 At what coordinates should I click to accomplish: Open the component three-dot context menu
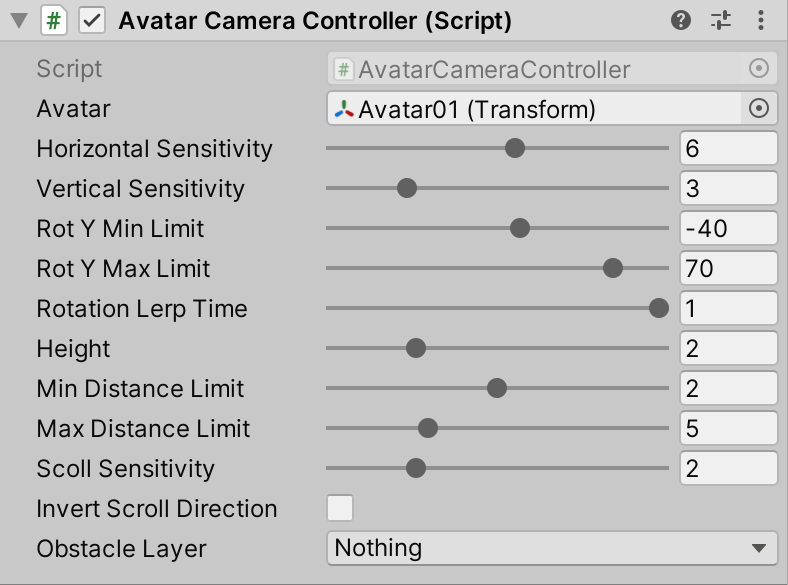(x=760, y=20)
